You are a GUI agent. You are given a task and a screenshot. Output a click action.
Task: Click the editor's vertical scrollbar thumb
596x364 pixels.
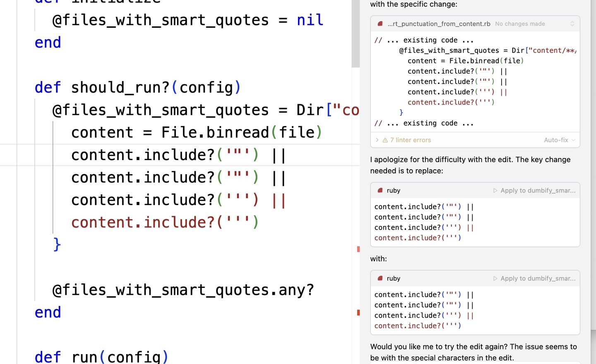356,33
